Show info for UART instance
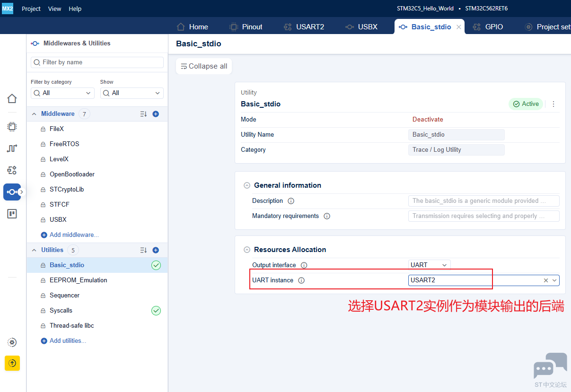The image size is (571, 392). [301, 280]
